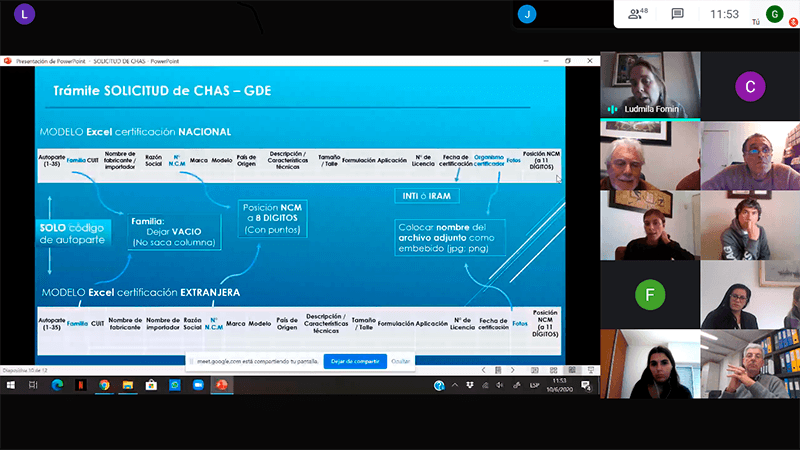Screen dimensions: 800x450
Task: Click the L participant avatar at top left
Action: (27, 14)
